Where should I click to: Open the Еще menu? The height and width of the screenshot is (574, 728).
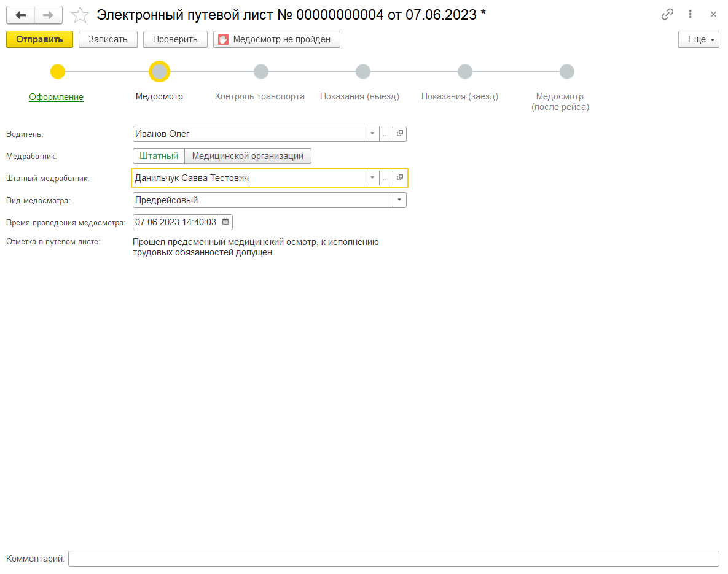699,39
